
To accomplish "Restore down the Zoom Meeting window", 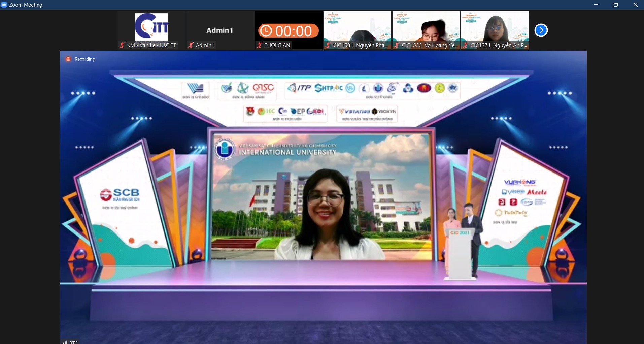I will pyautogui.click(x=616, y=5).
